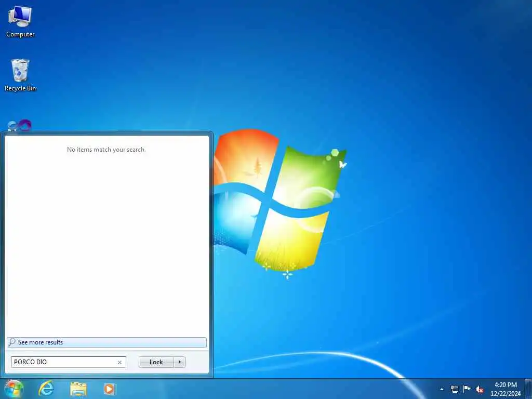Screen dimensions: 532x399
Task: Click the Show desktop strip
Action: [528, 389]
